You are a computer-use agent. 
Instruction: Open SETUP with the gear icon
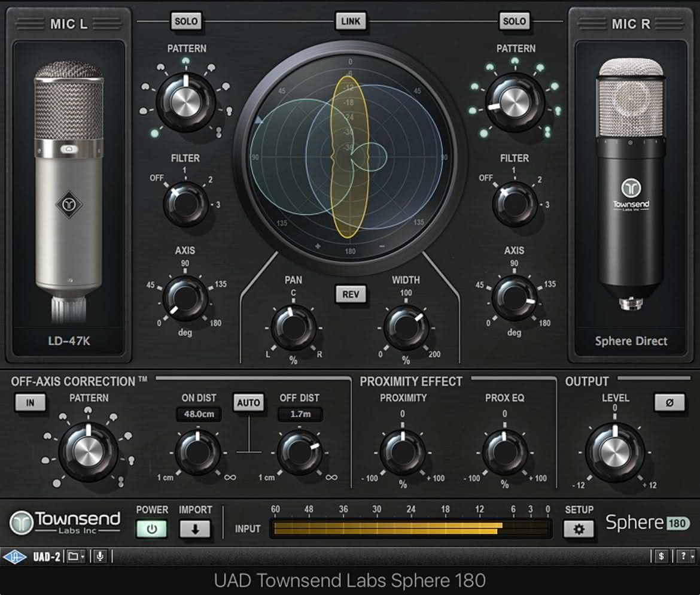(579, 529)
